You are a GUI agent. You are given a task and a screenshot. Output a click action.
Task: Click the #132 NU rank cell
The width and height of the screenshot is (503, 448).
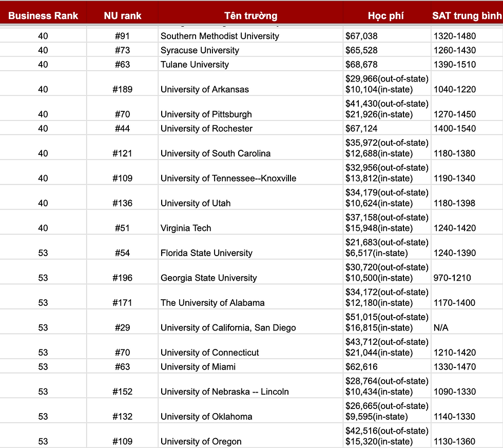pyautogui.click(x=122, y=411)
